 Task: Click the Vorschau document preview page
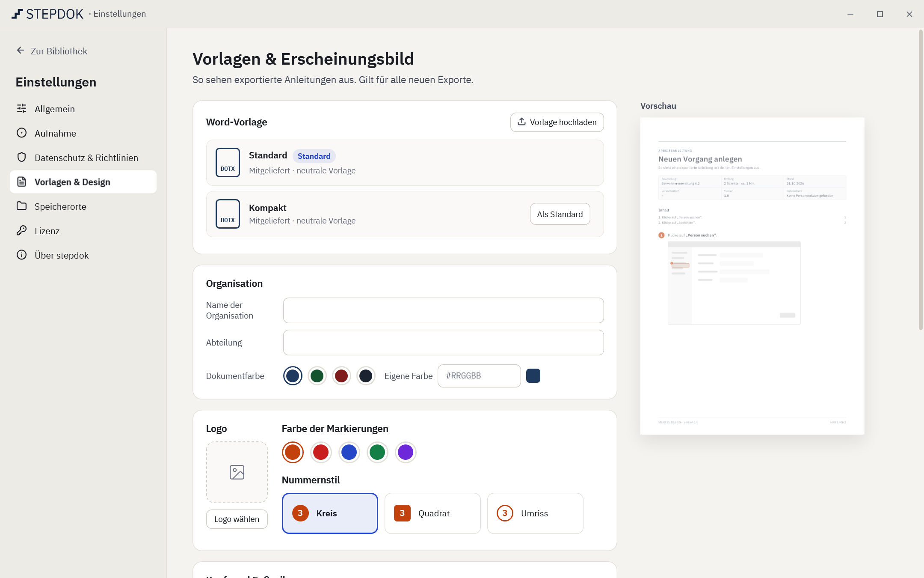pos(752,276)
